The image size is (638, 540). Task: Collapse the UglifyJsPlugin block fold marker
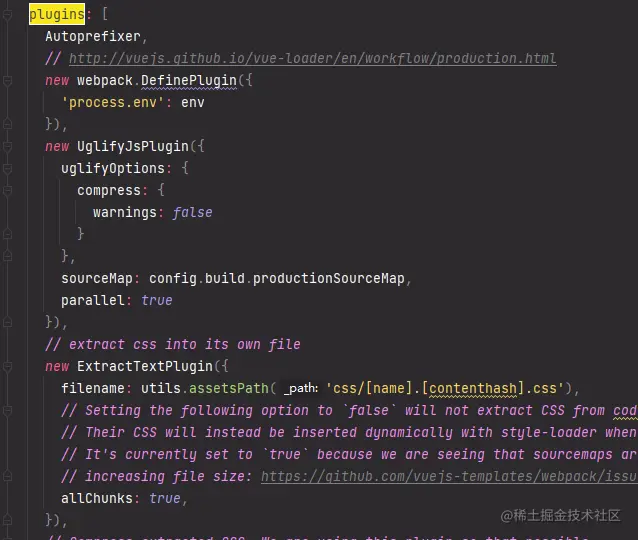click(x=8, y=146)
